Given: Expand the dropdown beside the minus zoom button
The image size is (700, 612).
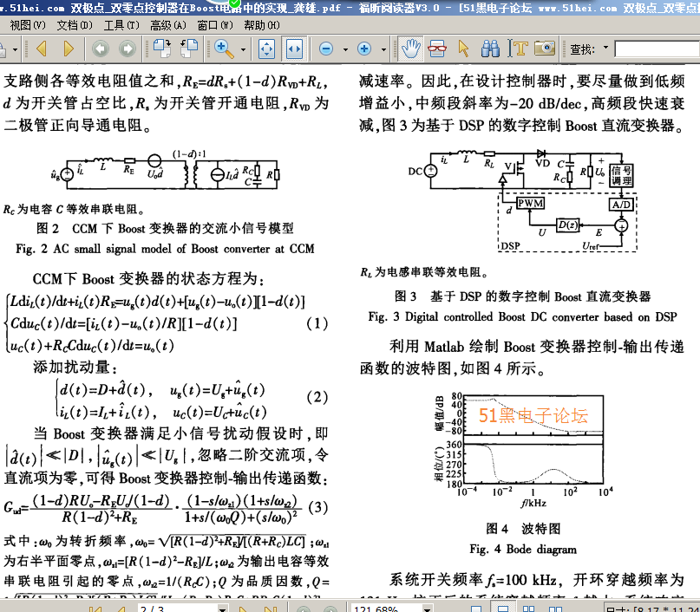Looking at the screenshot, I should 345,49.
